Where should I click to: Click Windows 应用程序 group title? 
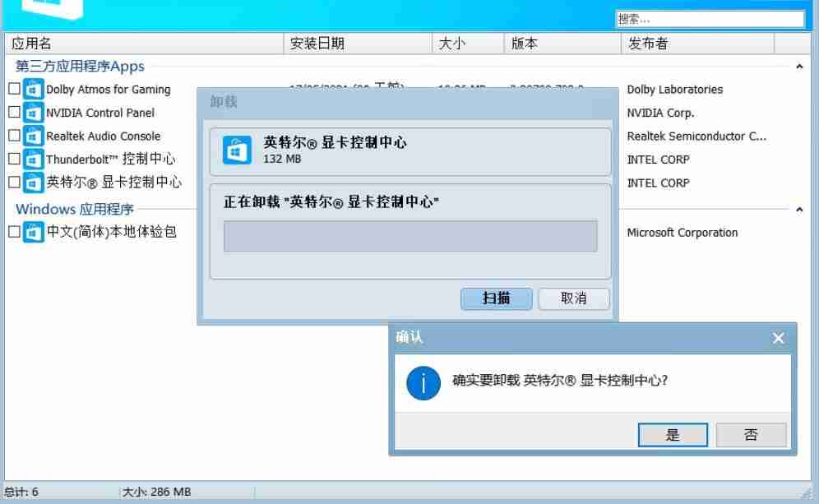pos(75,210)
